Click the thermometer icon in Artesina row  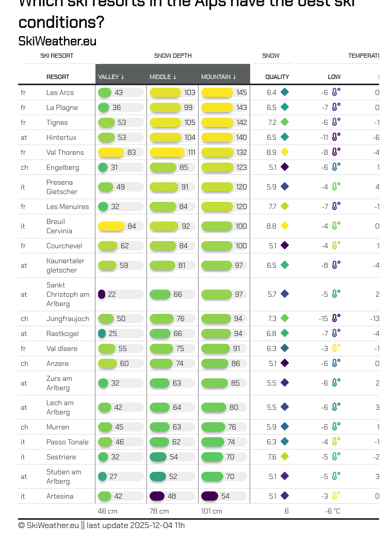point(336,496)
